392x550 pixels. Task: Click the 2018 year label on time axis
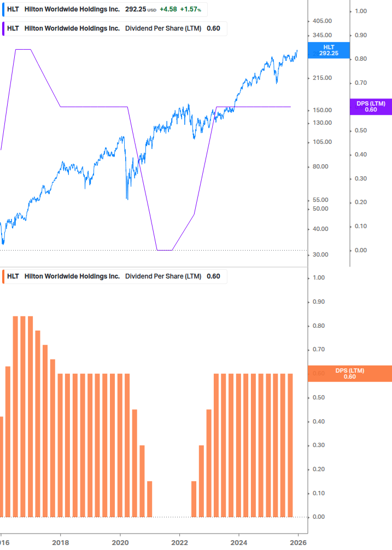(60, 543)
